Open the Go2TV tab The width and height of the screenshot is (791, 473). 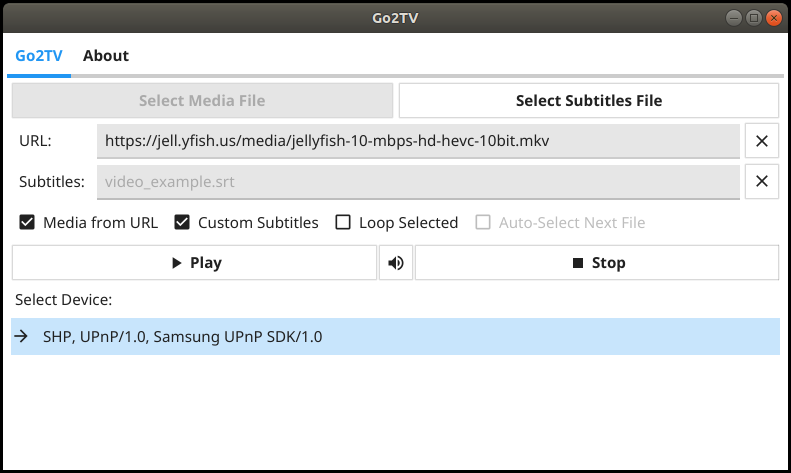tap(39, 56)
